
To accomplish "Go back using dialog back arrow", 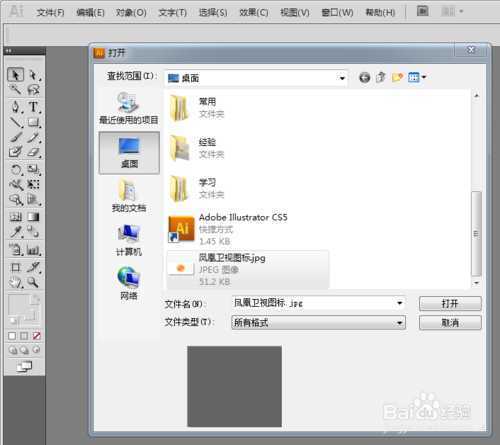I will 365,78.
